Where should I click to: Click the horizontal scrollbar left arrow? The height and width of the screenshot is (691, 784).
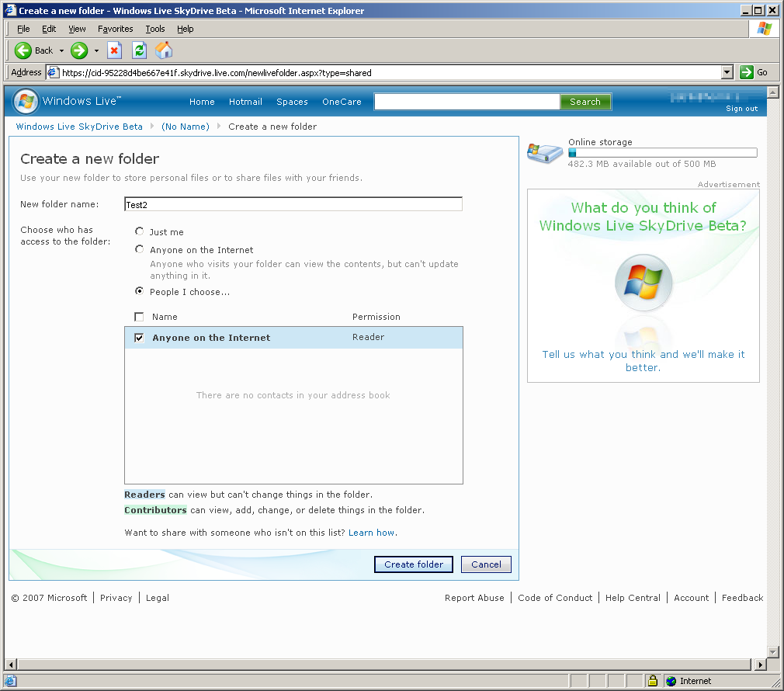[11, 665]
